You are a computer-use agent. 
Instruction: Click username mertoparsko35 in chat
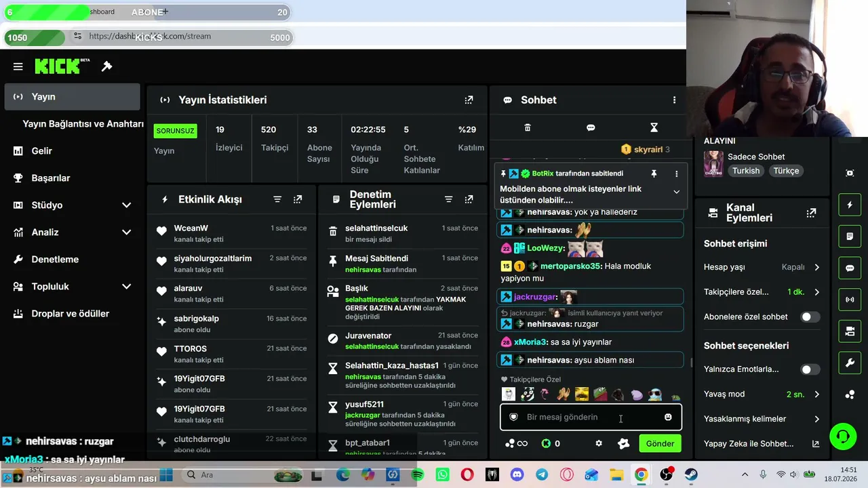tap(570, 266)
